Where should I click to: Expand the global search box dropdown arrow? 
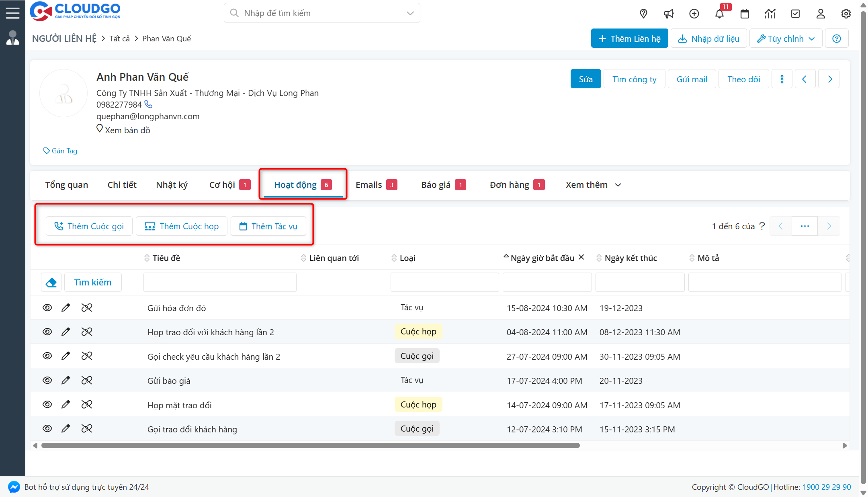410,13
